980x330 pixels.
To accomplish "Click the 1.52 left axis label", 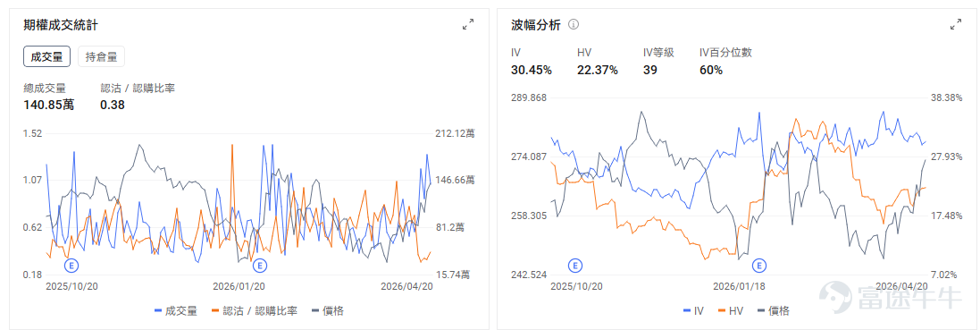I will click(x=32, y=133).
